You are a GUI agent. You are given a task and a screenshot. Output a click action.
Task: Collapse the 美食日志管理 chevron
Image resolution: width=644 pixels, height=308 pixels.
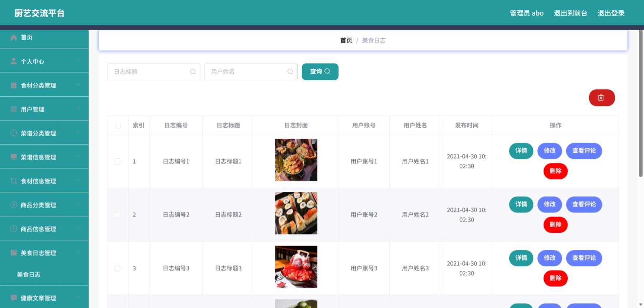pos(79,252)
